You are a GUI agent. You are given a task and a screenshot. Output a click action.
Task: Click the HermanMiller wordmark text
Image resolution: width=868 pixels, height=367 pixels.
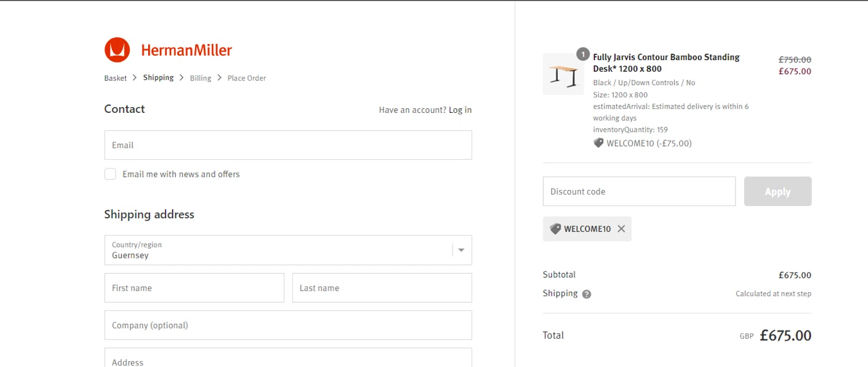[186, 50]
